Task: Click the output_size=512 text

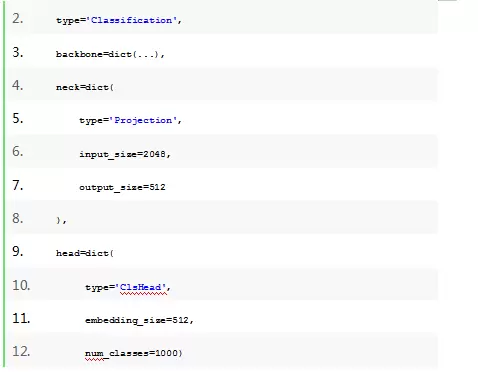Action: pyautogui.click(x=122, y=187)
